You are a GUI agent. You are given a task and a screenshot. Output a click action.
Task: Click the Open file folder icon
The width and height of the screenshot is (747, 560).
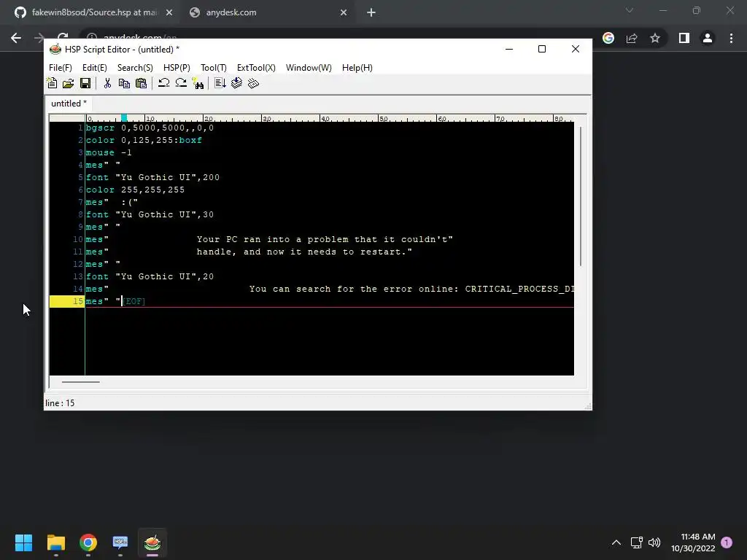(68, 83)
